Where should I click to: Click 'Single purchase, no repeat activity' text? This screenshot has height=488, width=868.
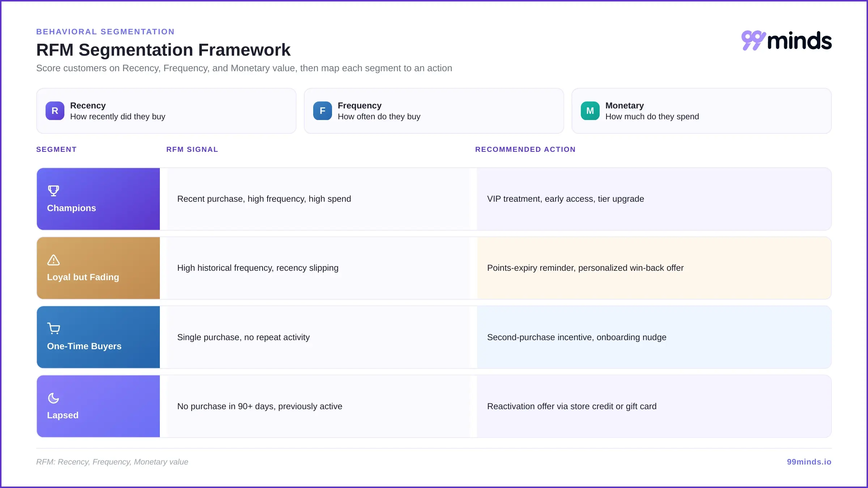coord(243,337)
